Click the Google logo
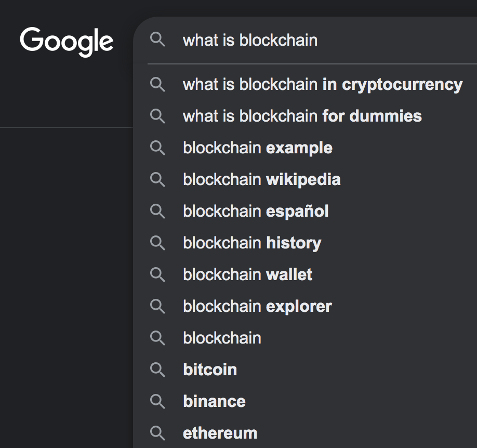This screenshot has height=448, width=477. pyautogui.click(x=67, y=42)
